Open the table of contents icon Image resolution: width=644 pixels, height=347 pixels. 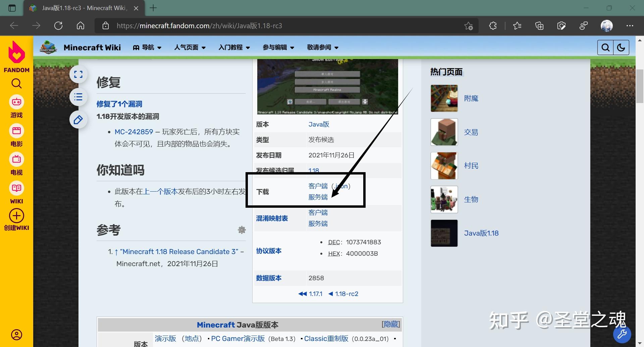tap(78, 97)
